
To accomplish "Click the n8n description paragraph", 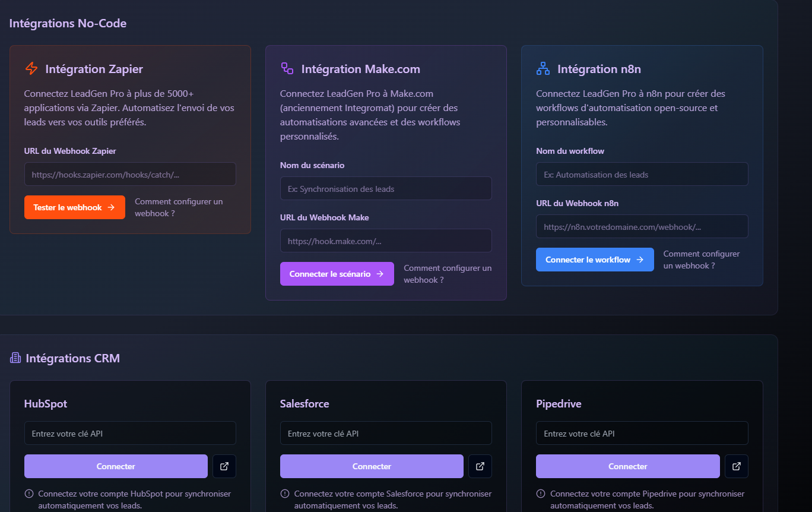I will 631,108.
